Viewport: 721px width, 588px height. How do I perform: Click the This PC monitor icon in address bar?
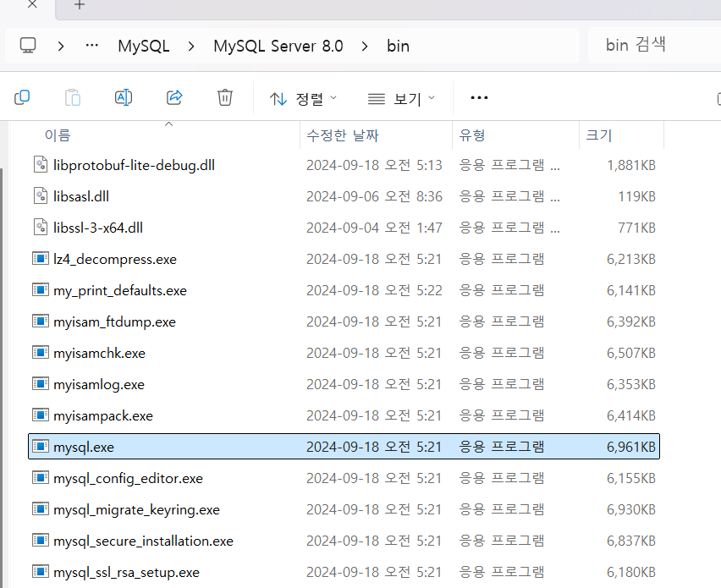click(x=28, y=46)
